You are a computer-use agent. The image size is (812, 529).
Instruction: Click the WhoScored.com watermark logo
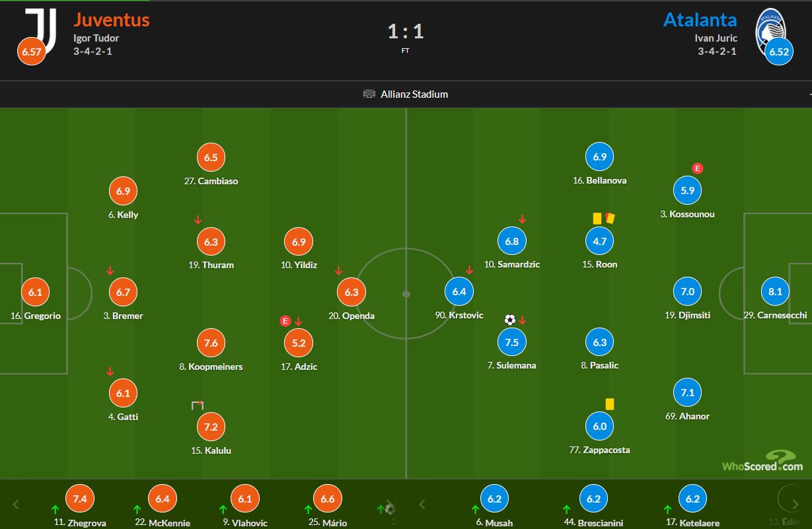click(762, 462)
